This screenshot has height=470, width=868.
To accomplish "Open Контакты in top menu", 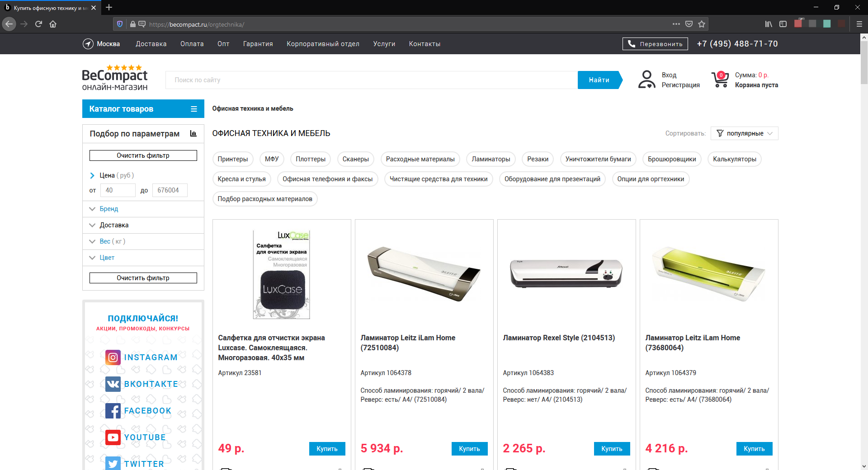I will tap(425, 44).
